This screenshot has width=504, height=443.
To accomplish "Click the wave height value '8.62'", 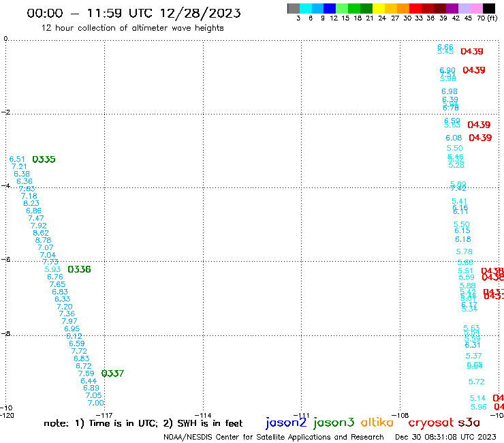I will [x=41, y=233].
